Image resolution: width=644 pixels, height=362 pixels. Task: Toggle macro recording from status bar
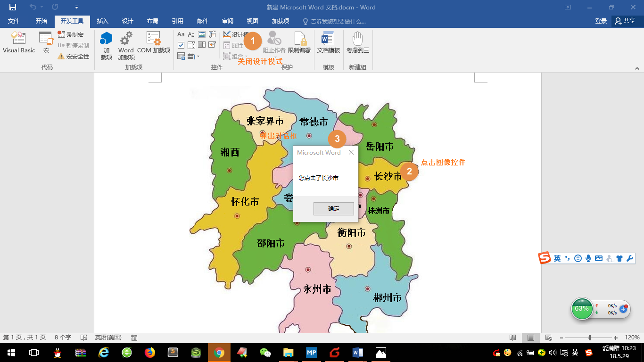[x=134, y=337]
